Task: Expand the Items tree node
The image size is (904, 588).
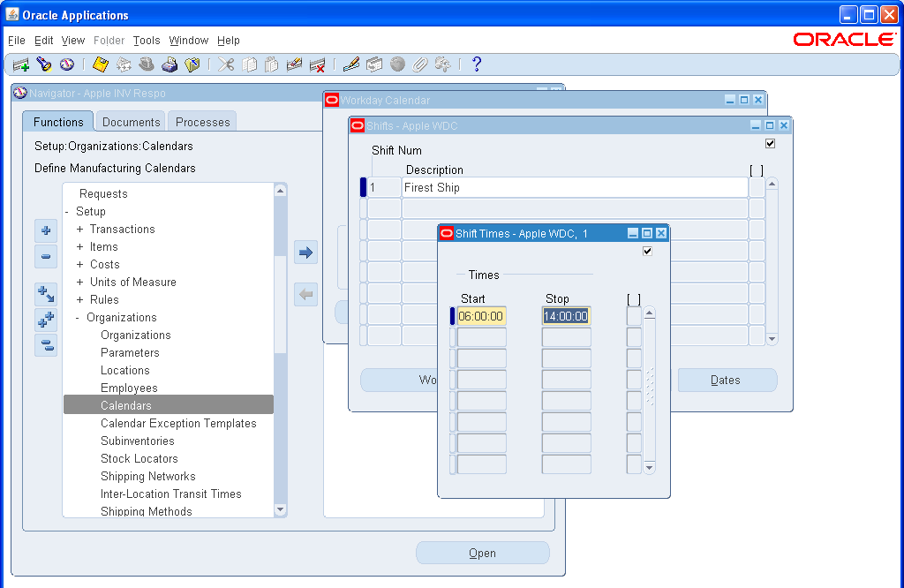Action: [79, 246]
